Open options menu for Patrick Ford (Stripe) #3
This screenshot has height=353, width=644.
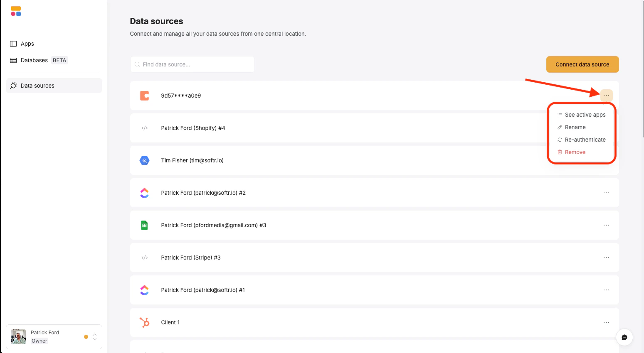(x=606, y=257)
